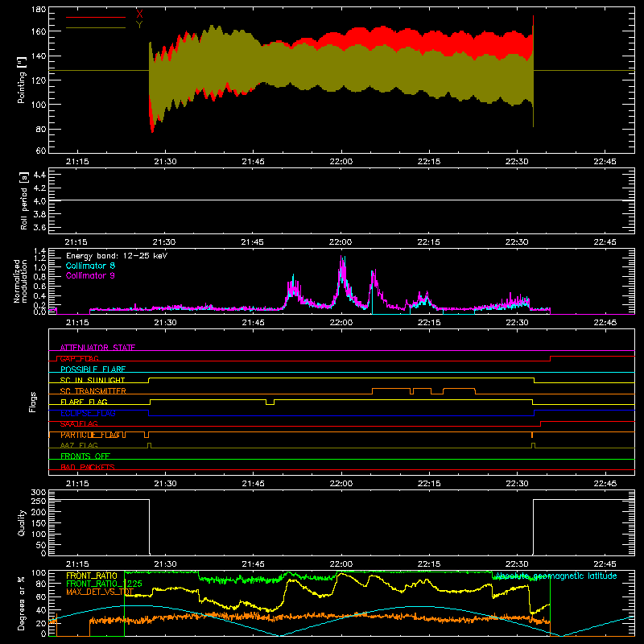Click the Degrees or % axis title
This screenshot has width=644, height=644.
click(22, 603)
